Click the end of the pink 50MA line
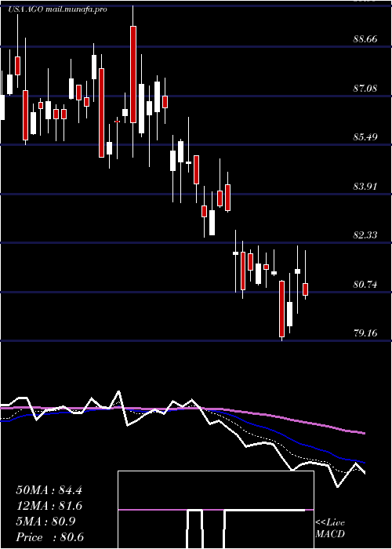Screen dimensions: 392x549 point(364,433)
